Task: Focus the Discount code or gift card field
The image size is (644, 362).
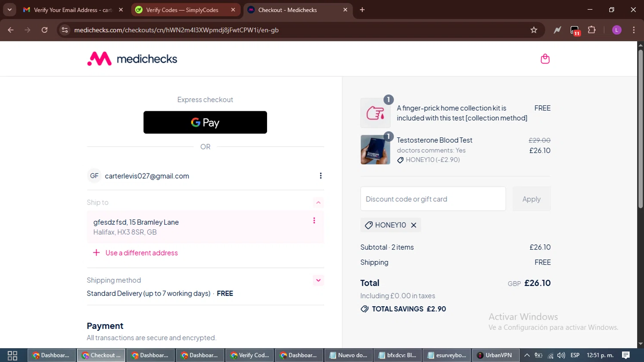Action: [433, 199]
